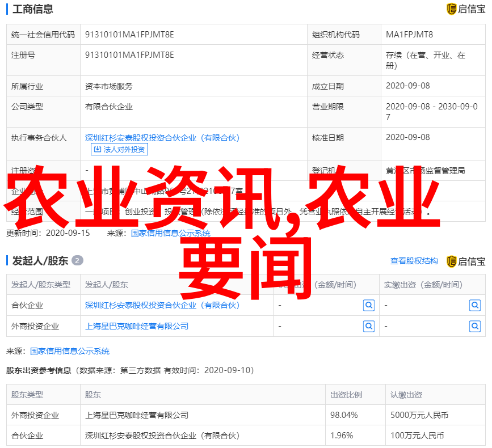
Task: Select 核准日期 value 2020-09-08
Action: 407,137
